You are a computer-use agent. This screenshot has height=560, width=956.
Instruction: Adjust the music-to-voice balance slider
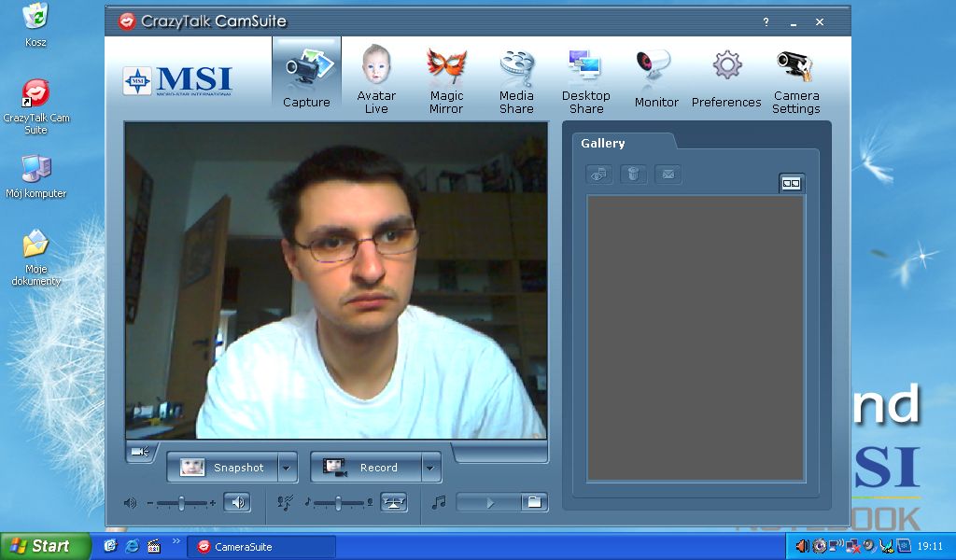tap(338, 503)
